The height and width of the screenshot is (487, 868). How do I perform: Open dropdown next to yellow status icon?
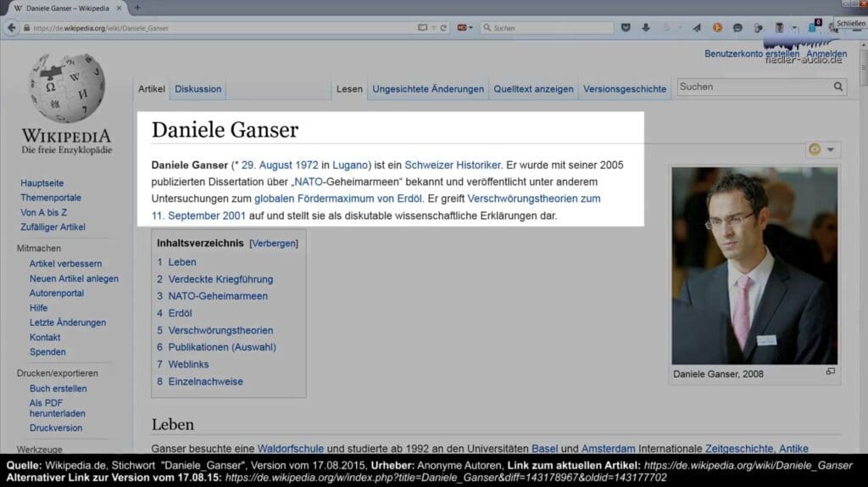tap(831, 149)
